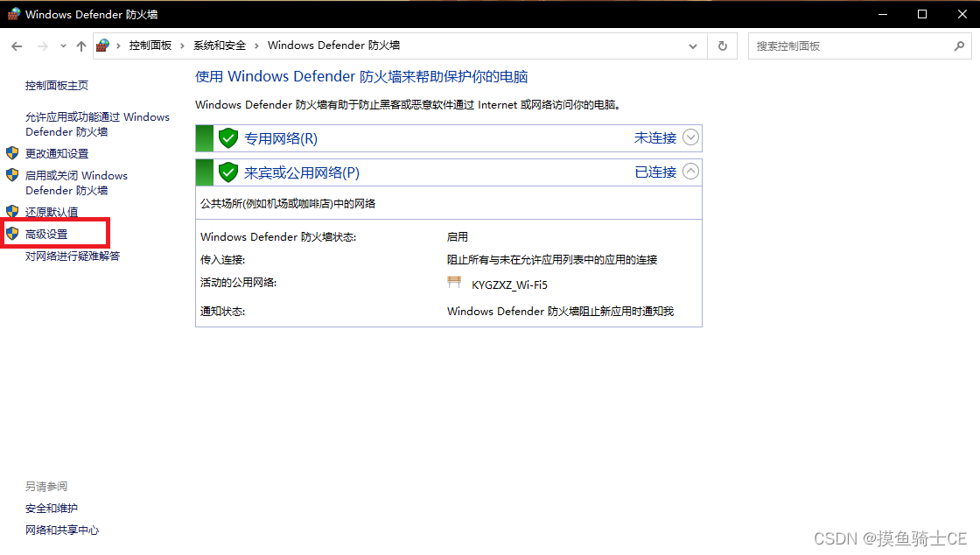Screen dimensions: 980x555
Task: Open 高级设置 link
Action: [46, 234]
